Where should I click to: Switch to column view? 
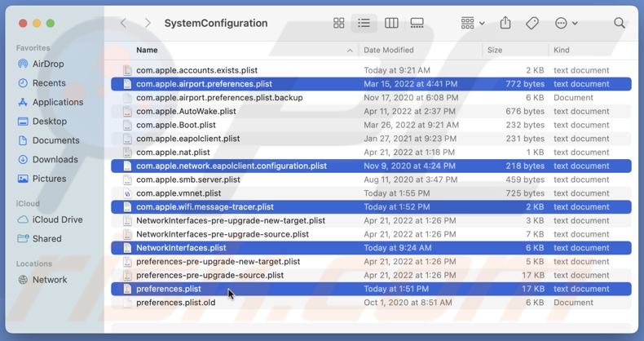[x=391, y=23]
